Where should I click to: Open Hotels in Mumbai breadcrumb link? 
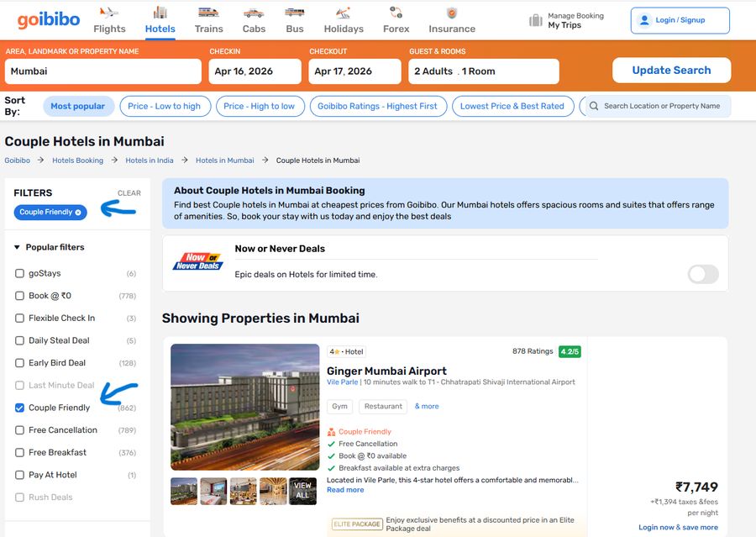click(x=224, y=161)
